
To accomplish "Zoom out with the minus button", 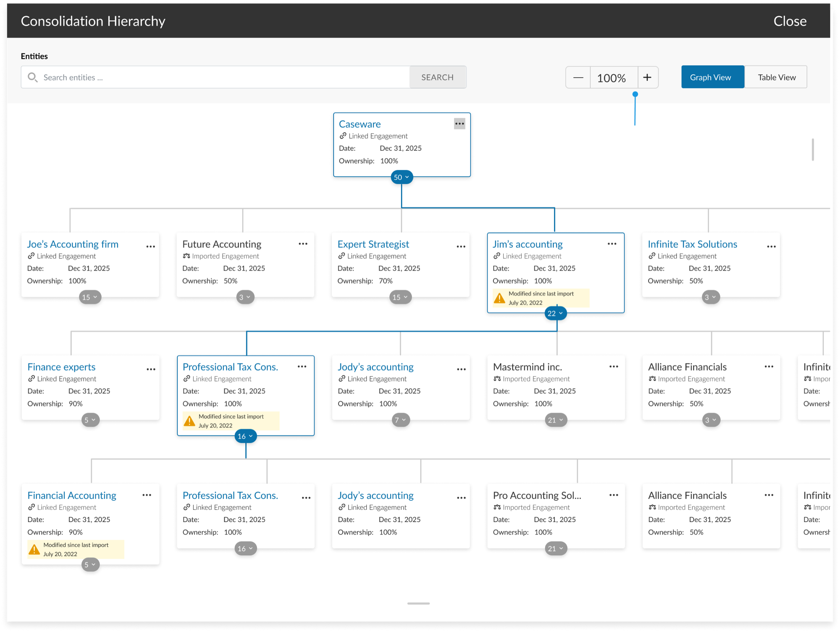I will click(x=578, y=77).
